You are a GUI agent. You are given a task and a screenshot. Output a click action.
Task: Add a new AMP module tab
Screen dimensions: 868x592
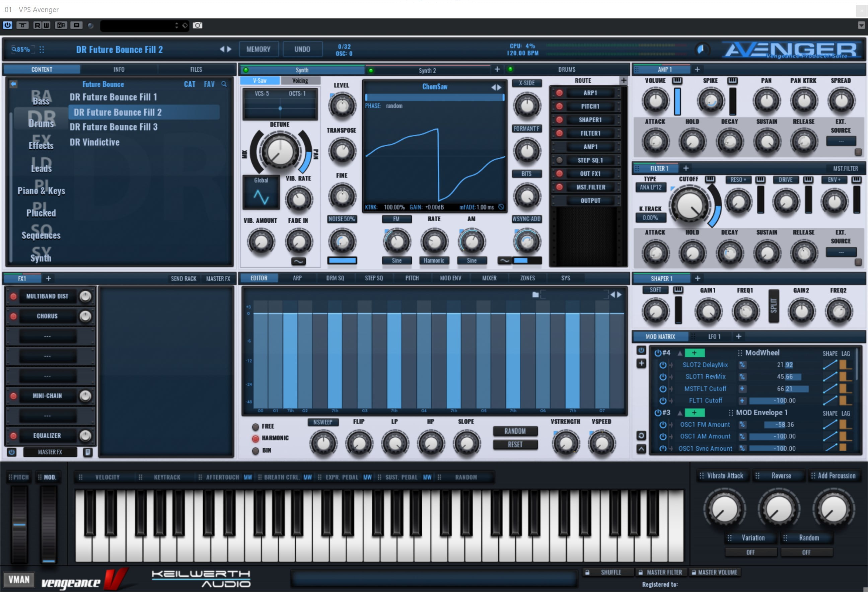(x=697, y=69)
